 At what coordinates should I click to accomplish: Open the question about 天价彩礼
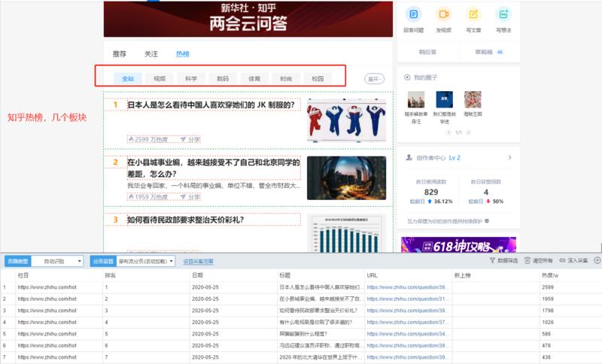(185, 220)
